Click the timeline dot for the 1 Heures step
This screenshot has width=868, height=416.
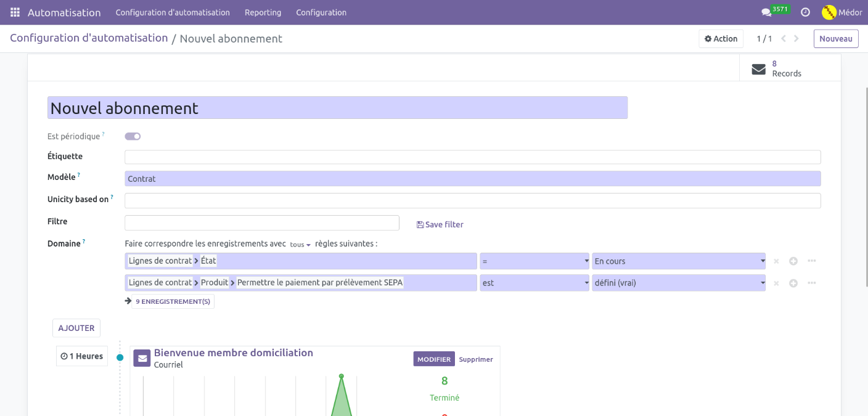click(x=120, y=357)
